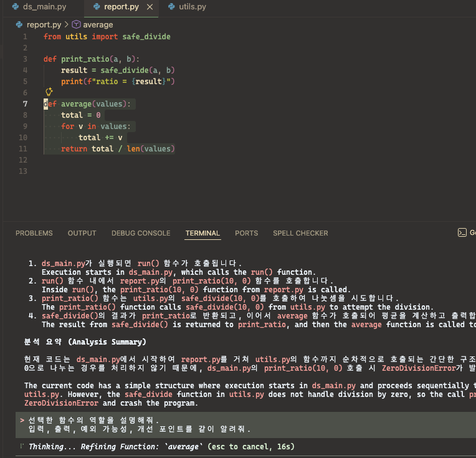
Task: Select report.py in the breadcrumb
Action: (44, 24)
